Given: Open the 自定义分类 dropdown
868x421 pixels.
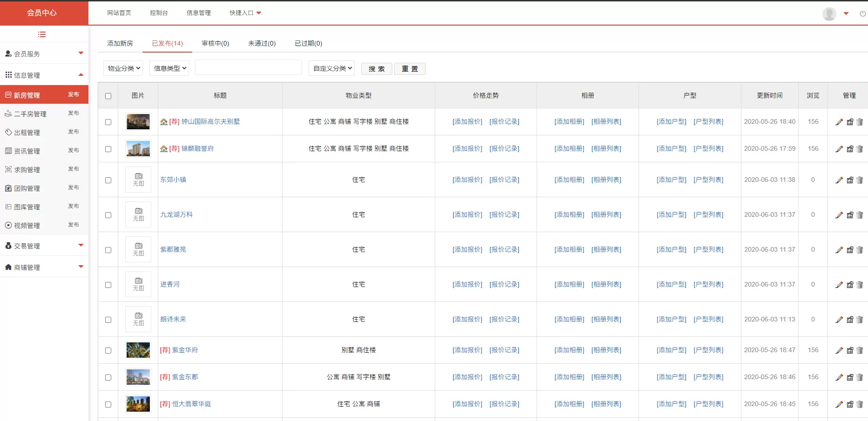Looking at the screenshot, I should pyautogui.click(x=331, y=68).
